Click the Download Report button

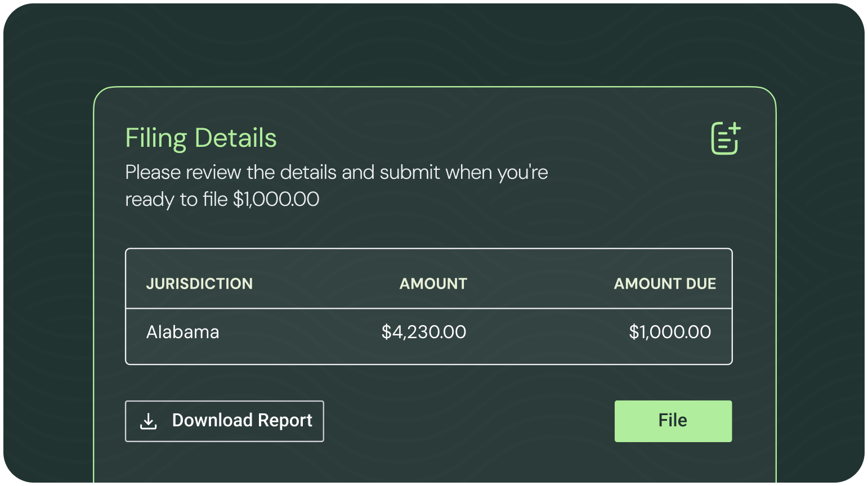225,421
